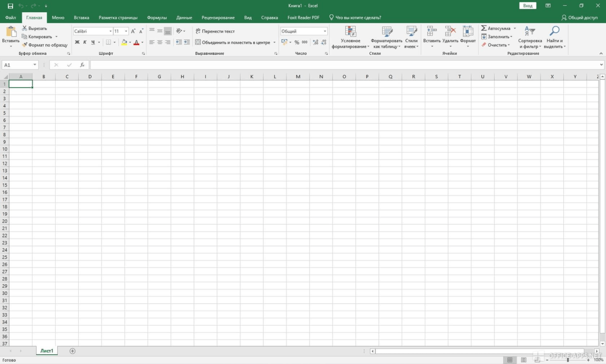Click the Вход sign-in button
606x364 pixels.
coord(527,6)
